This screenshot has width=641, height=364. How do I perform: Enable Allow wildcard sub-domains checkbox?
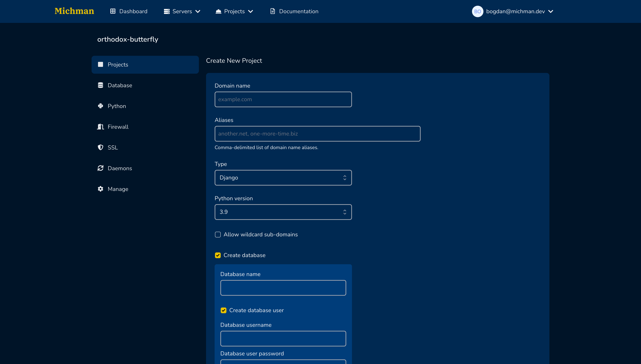tap(218, 235)
